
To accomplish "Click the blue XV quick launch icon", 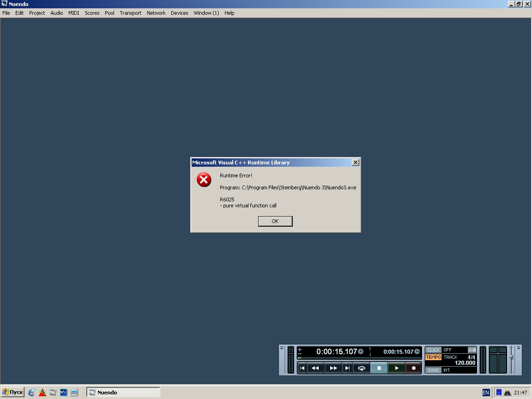I will 63,393.
